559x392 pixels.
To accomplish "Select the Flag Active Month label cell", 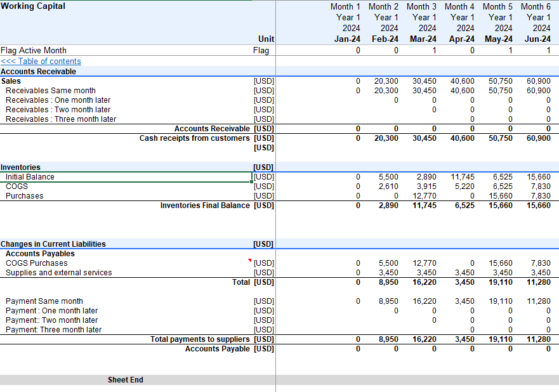I will pyautogui.click(x=34, y=50).
